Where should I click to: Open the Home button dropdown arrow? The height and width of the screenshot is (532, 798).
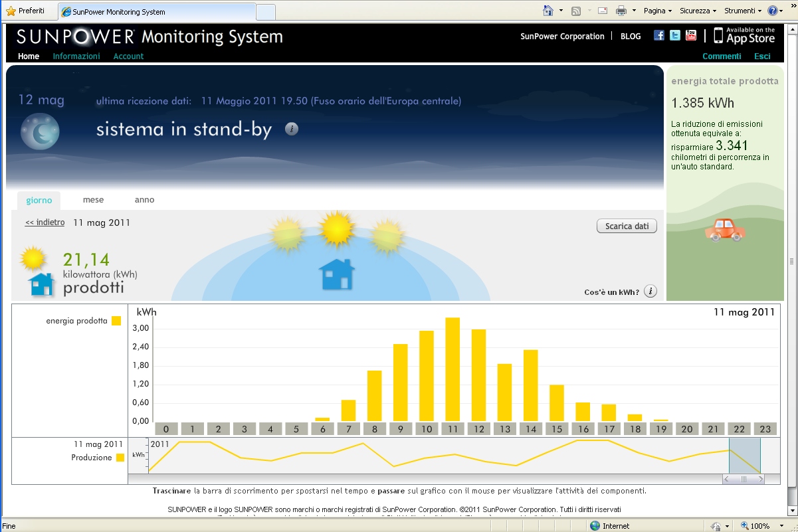tap(561, 11)
